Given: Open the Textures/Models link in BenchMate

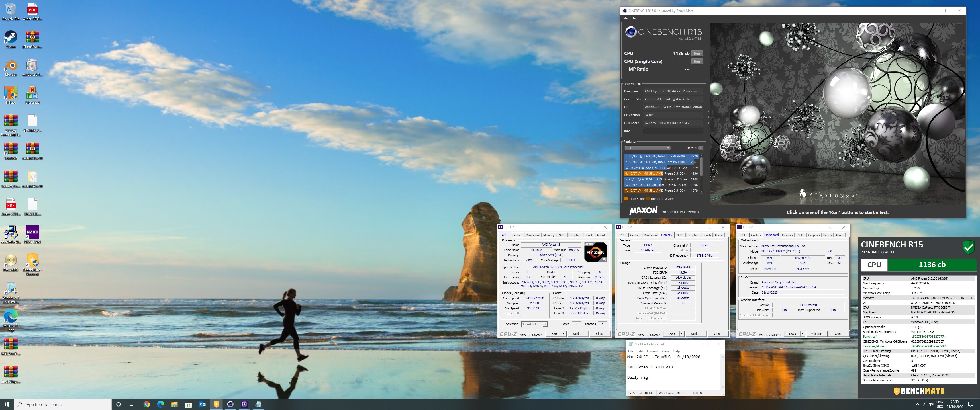Looking at the screenshot, I should tap(874, 346).
